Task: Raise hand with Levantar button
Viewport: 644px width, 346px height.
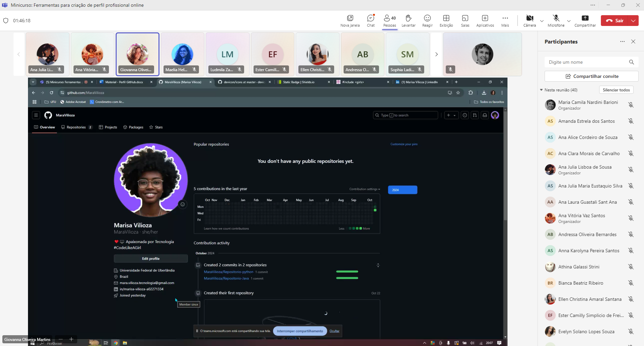Action: coord(408,21)
